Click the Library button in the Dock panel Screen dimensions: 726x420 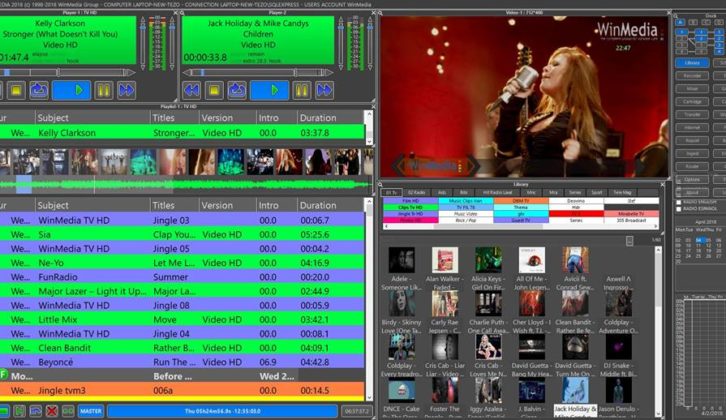[692, 63]
